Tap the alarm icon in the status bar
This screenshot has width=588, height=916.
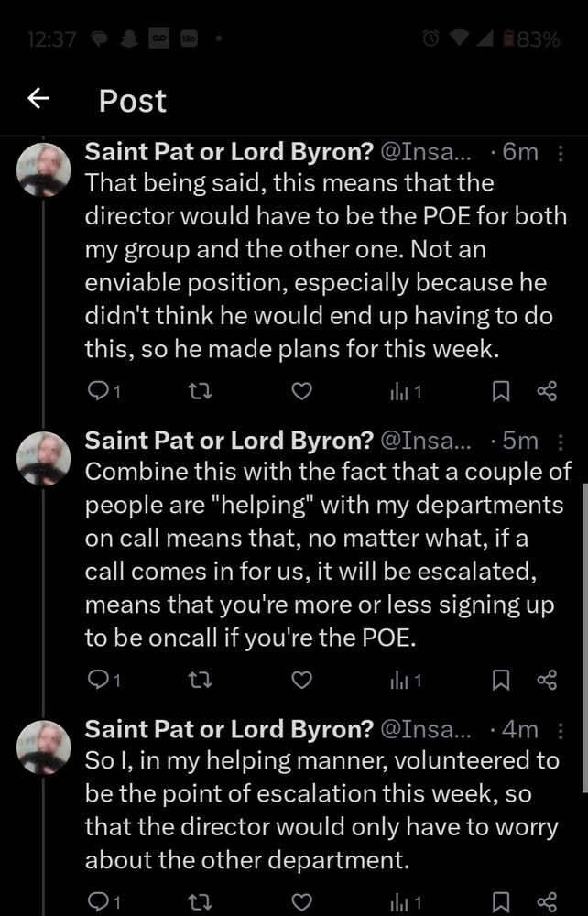tap(431, 40)
